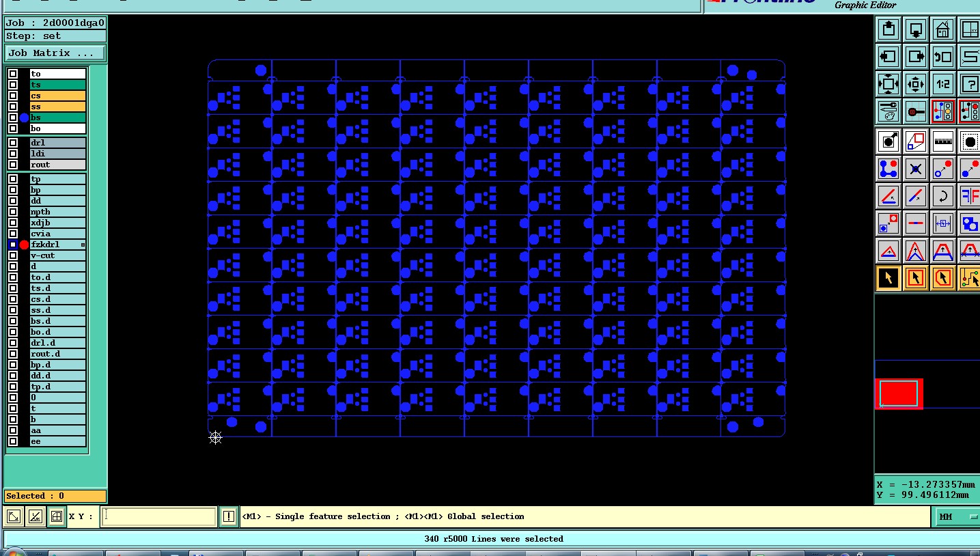Click the grid snap icon beside X Y

[x=57, y=517]
